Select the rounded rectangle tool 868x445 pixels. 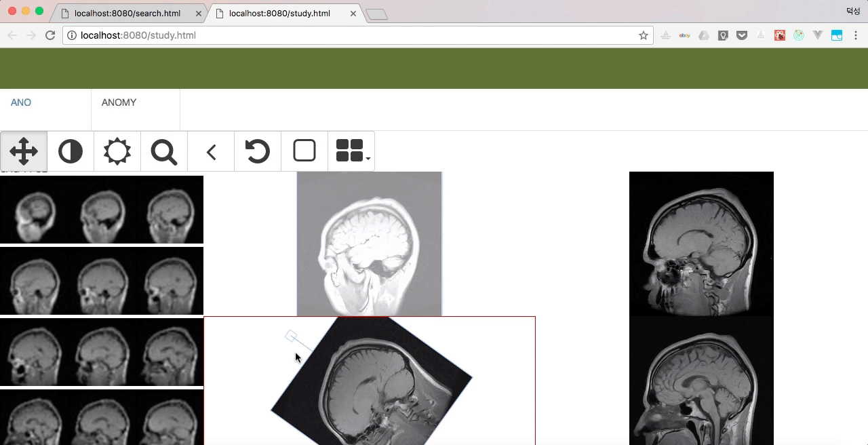click(304, 151)
